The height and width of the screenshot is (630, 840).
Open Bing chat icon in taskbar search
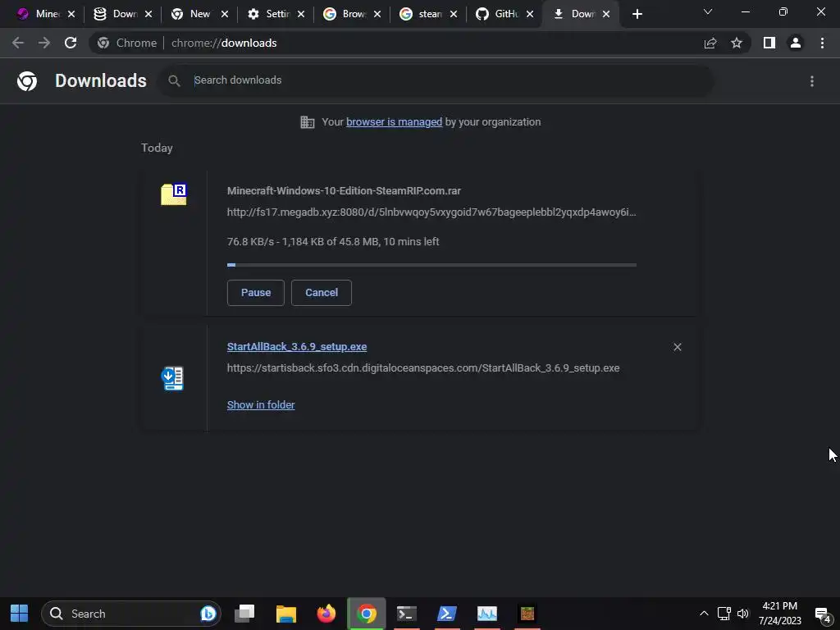208,614
